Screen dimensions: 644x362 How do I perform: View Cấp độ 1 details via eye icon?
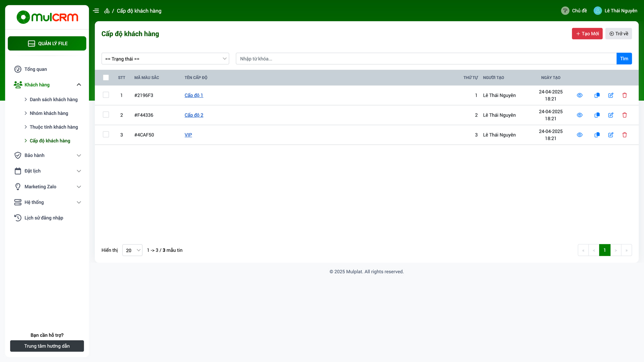click(580, 95)
